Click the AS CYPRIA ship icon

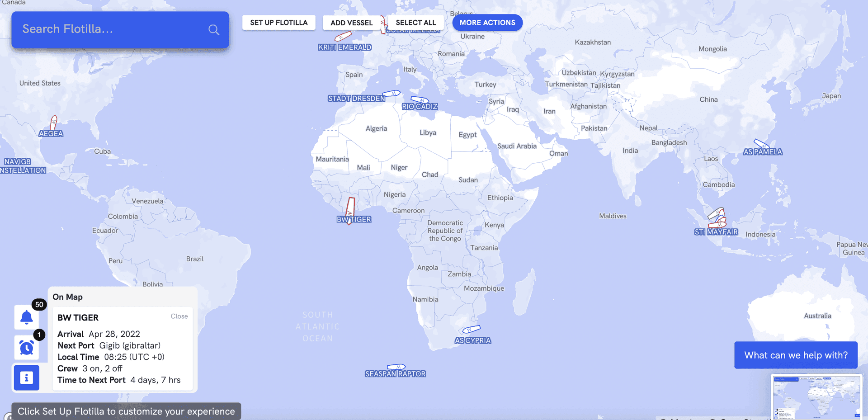coord(471,329)
